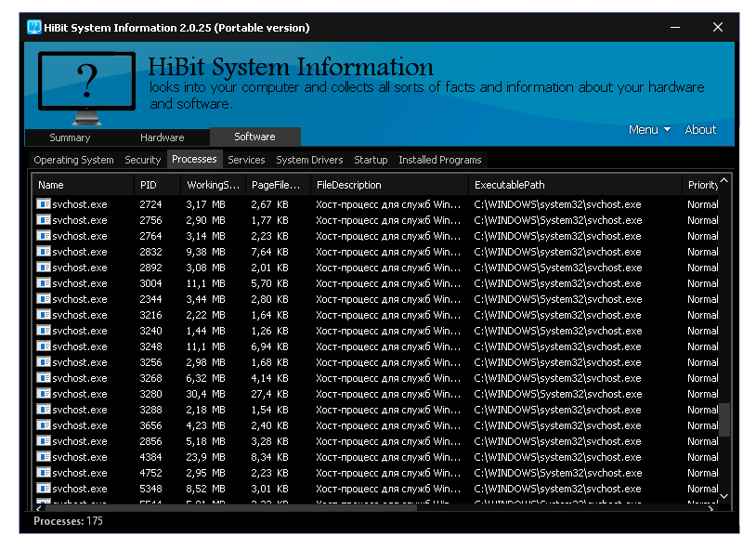
Task: Sort by the FileDescription column header
Action: click(x=389, y=185)
